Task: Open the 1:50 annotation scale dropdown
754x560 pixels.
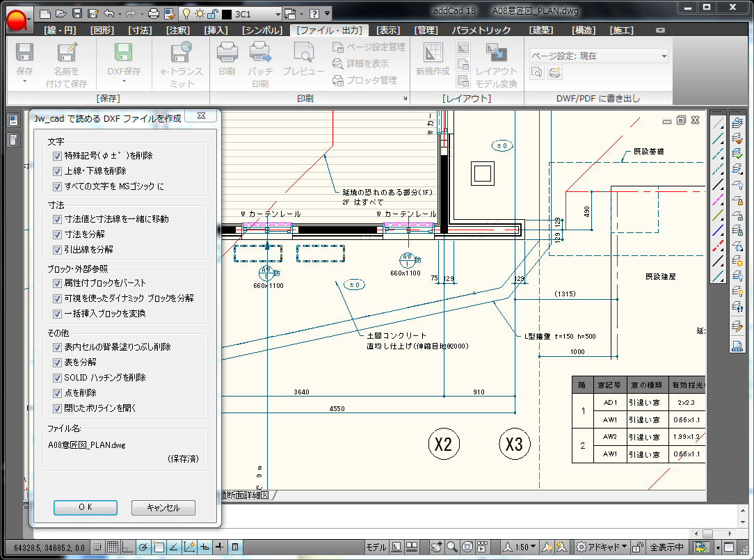Action: pos(534,547)
